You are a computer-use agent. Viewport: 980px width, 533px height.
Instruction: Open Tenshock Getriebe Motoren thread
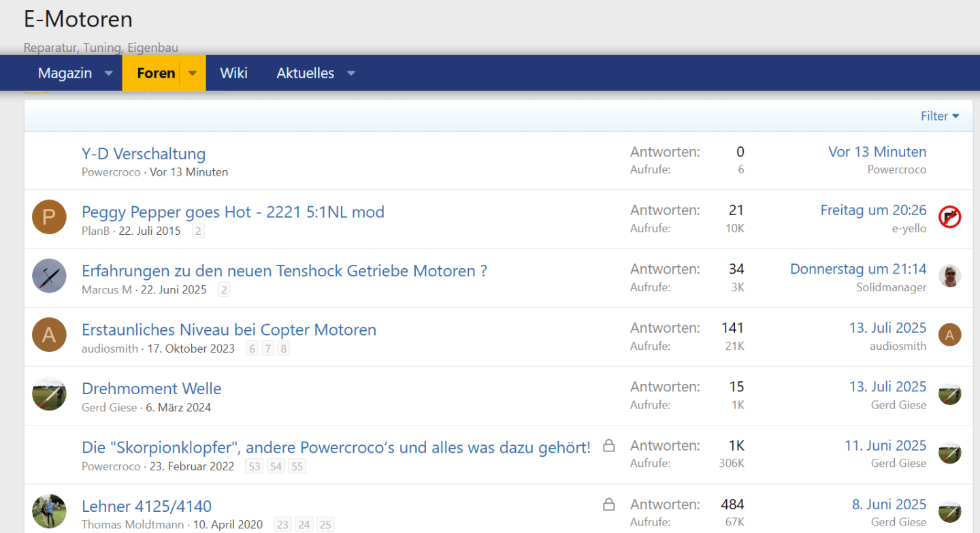pos(284,271)
